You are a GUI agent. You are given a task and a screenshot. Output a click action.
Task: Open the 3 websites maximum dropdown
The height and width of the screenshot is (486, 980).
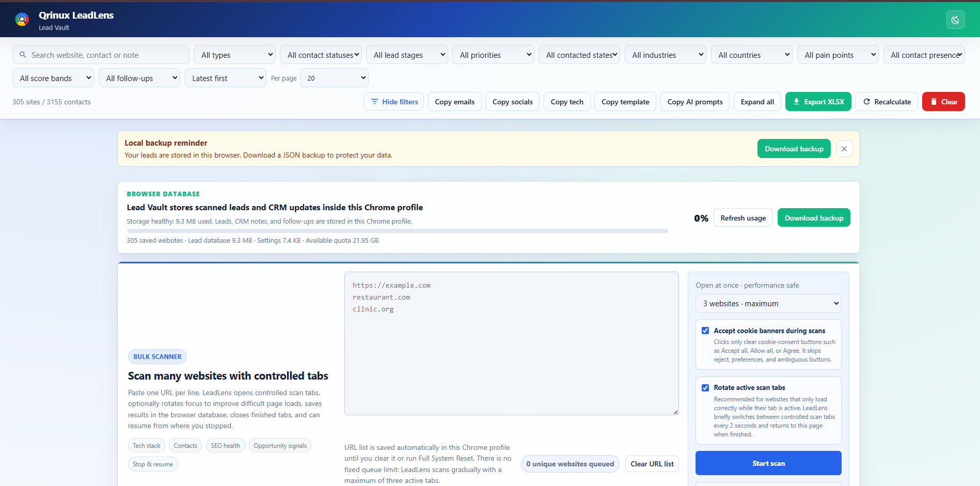pos(768,304)
